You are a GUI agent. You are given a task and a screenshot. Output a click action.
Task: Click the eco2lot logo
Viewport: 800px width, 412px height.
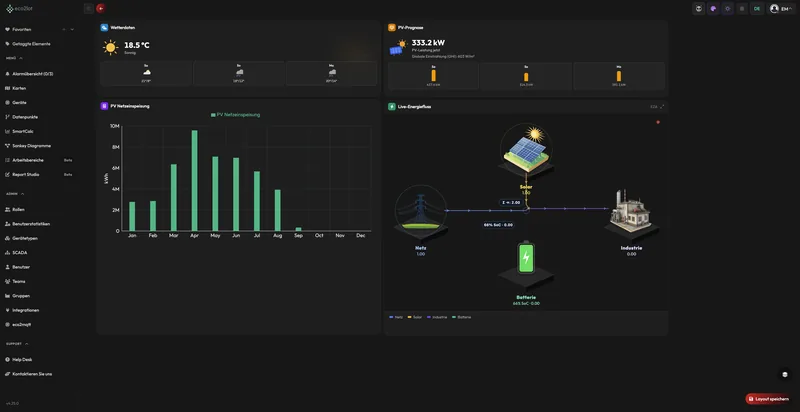click(x=19, y=9)
